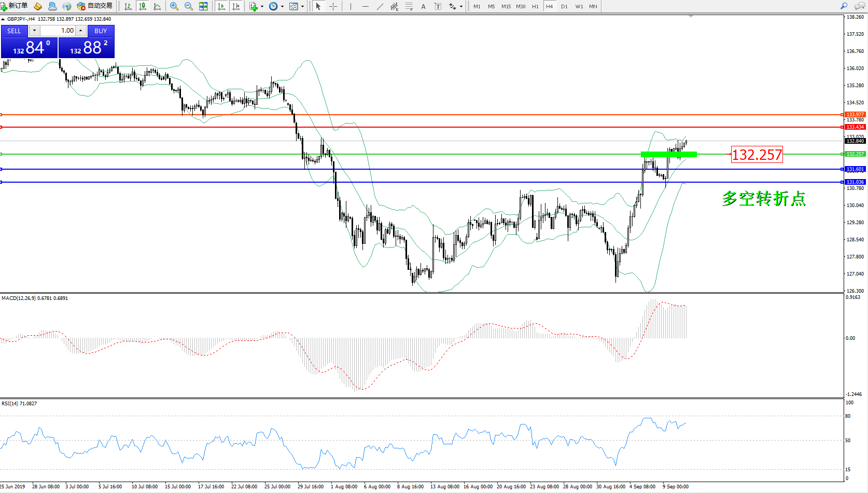Select the Crosshair tool
This screenshot has height=493, width=868.
pos(333,6)
